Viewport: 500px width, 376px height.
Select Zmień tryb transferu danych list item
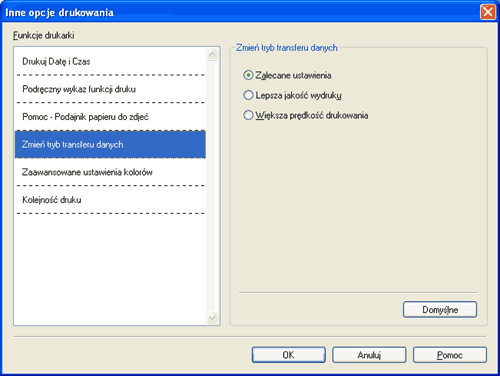(x=110, y=144)
